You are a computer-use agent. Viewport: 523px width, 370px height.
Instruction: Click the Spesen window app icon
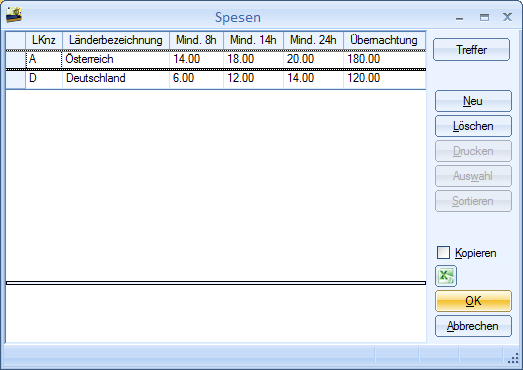pyautogui.click(x=14, y=15)
